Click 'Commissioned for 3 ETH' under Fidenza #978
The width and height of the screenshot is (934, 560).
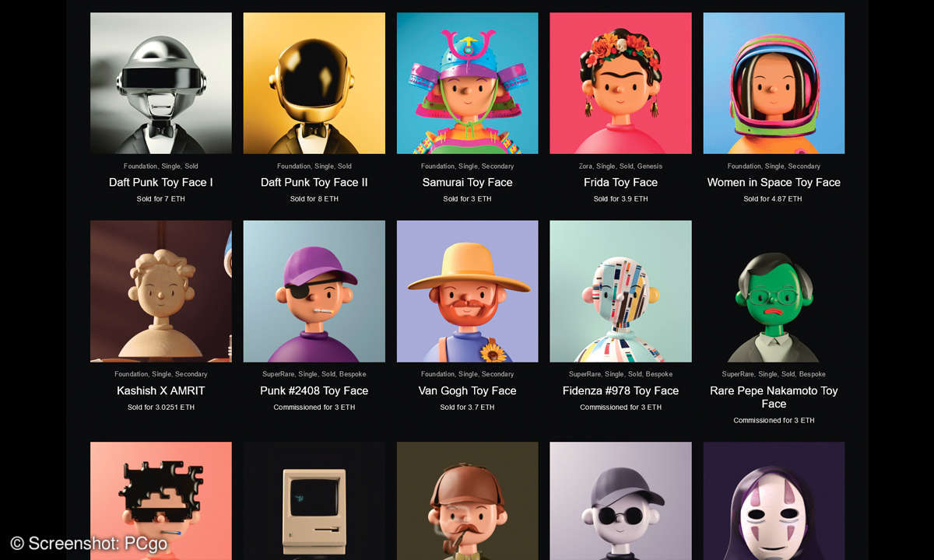click(x=620, y=408)
